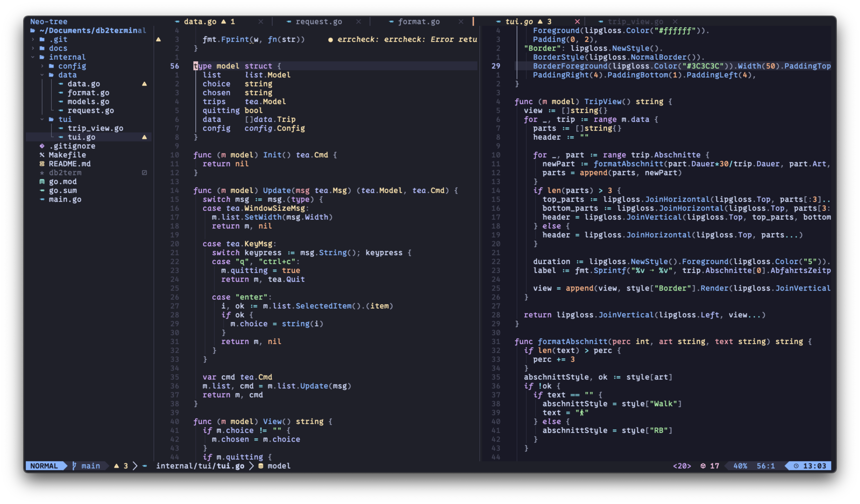Image resolution: width=860 pixels, height=504 pixels.
Task: Click the db2term star icon
Action: pyautogui.click(x=42, y=173)
